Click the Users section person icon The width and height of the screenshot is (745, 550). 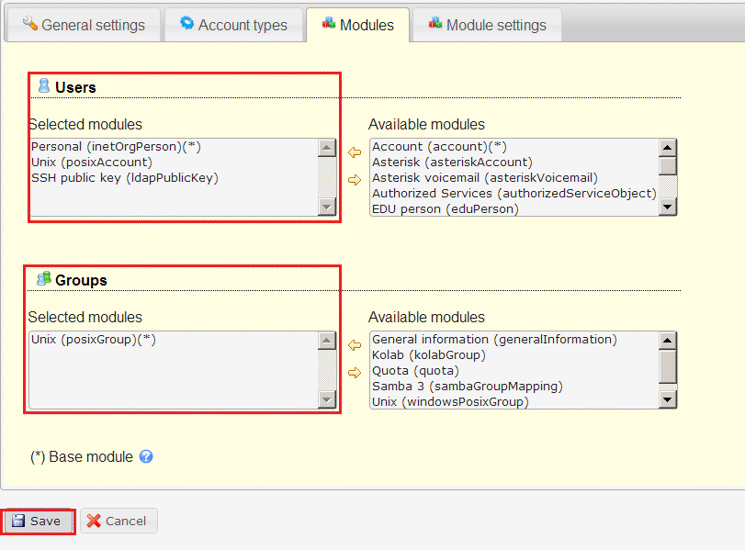[44, 85]
